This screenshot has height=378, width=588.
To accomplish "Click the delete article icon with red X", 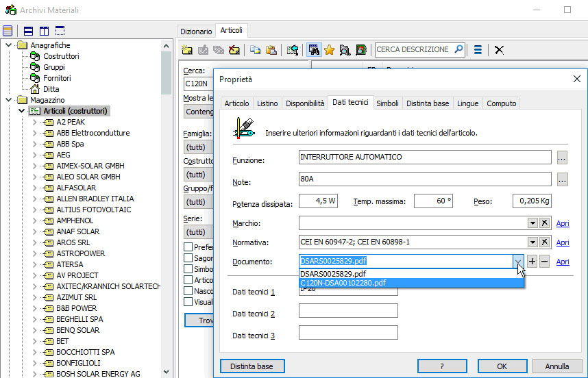I will click(x=234, y=50).
